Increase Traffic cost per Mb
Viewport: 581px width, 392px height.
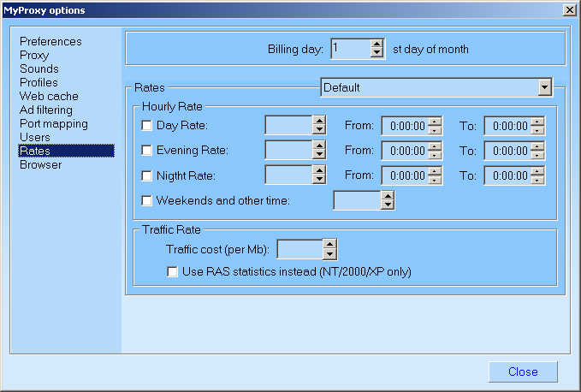tap(329, 245)
